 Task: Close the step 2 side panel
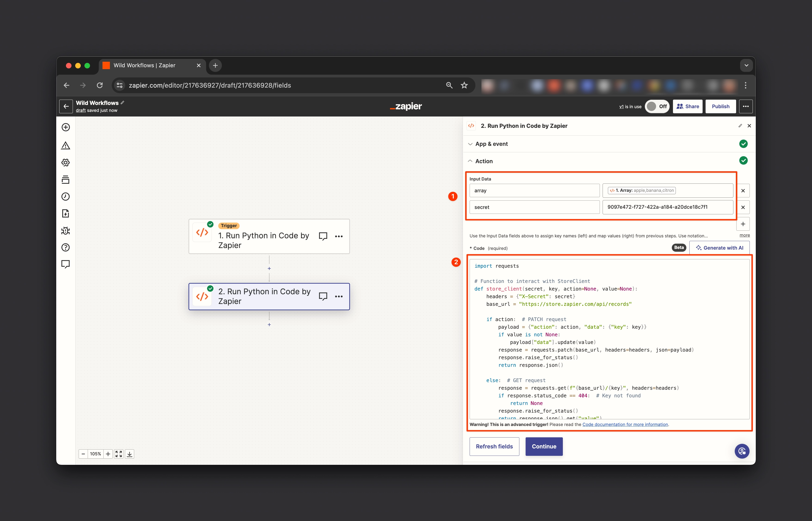[x=749, y=126]
